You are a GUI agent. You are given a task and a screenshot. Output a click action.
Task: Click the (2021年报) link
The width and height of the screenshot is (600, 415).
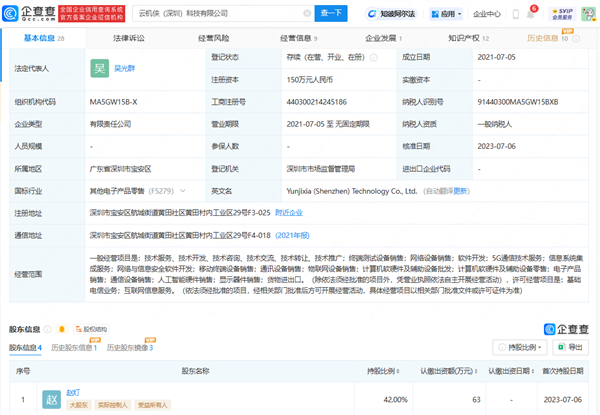click(x=292, y=235)
